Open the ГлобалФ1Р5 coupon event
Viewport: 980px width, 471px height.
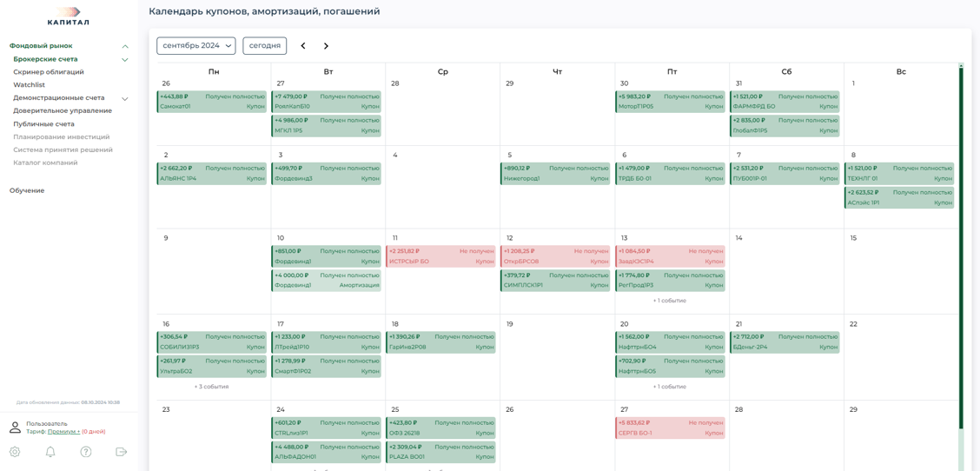(785, 126)
